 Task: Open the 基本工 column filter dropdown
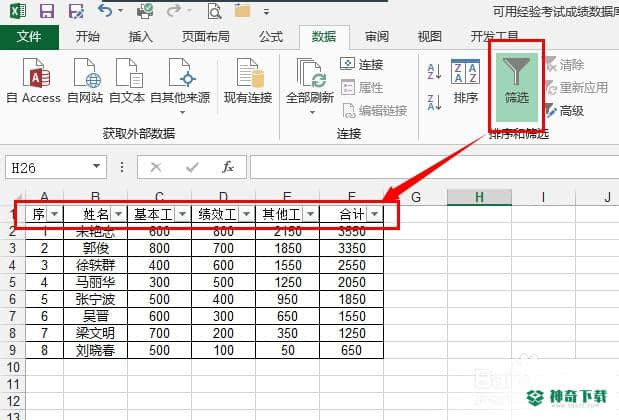(x=182, y=214)
